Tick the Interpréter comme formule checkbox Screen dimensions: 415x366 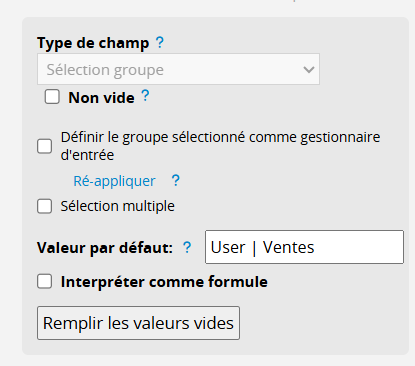(44, 281)
